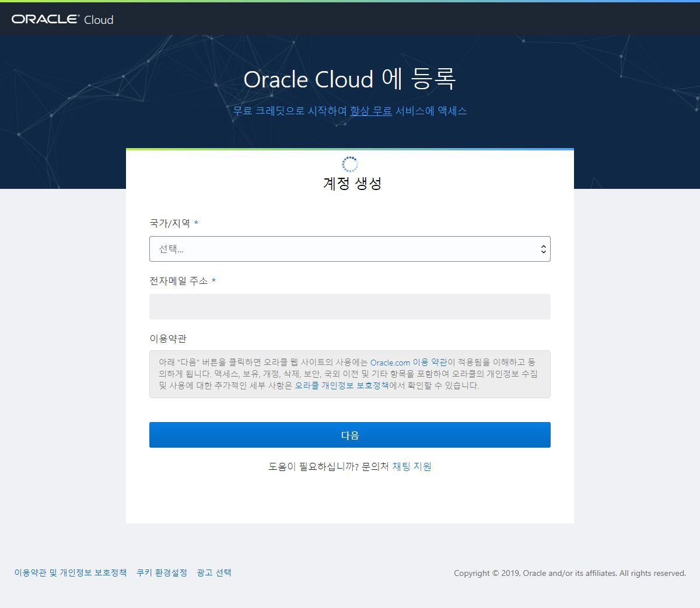Click the Oracle Cloud 에 등록 title
Viewport: 700px width, 608px height.
[349, 79]
